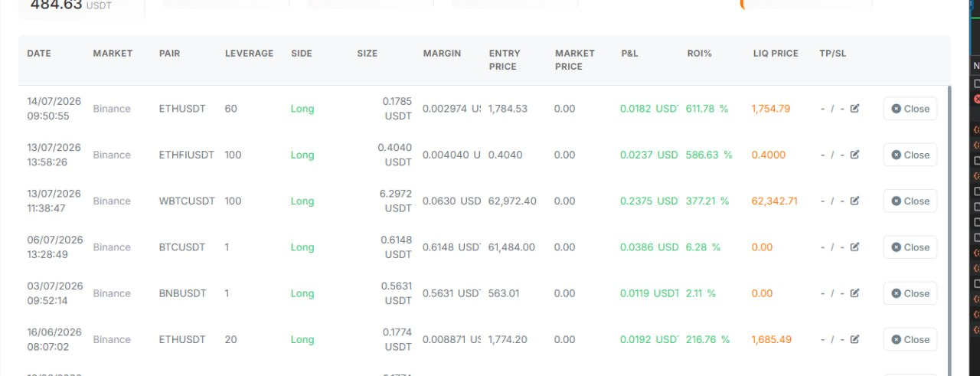The image size is (980, 376).
Task: Close the WBTCUSDT long position
Action: point(910,201)
